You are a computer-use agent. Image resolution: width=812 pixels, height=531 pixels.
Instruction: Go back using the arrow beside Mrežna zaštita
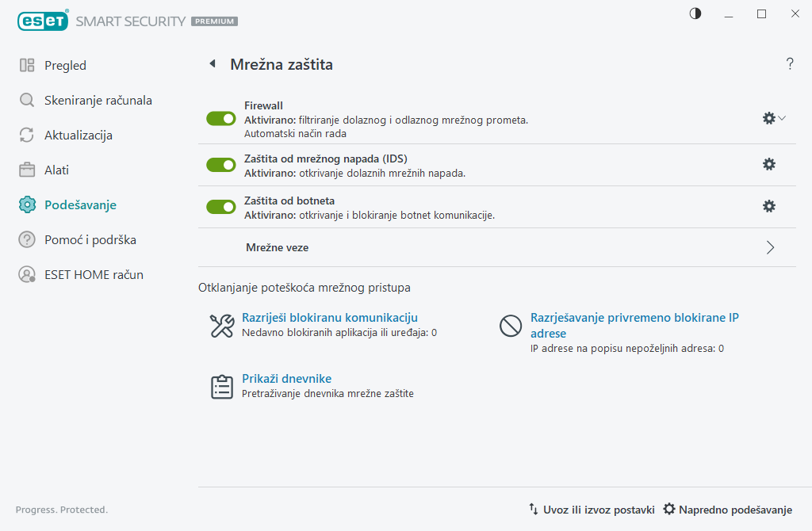point(212,64)
